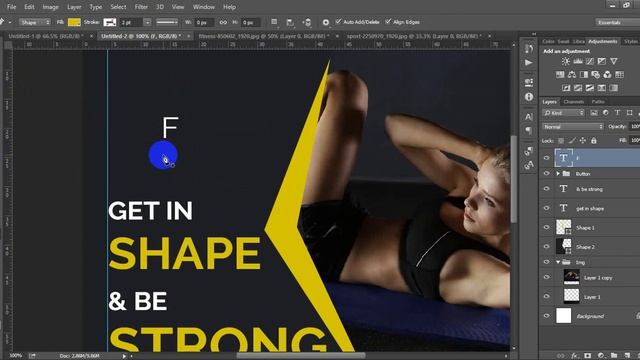Open the stroke line style dropdown
The width and height of the screenshot is (640, 360).
pyautogui.click(x=167, y=22)
